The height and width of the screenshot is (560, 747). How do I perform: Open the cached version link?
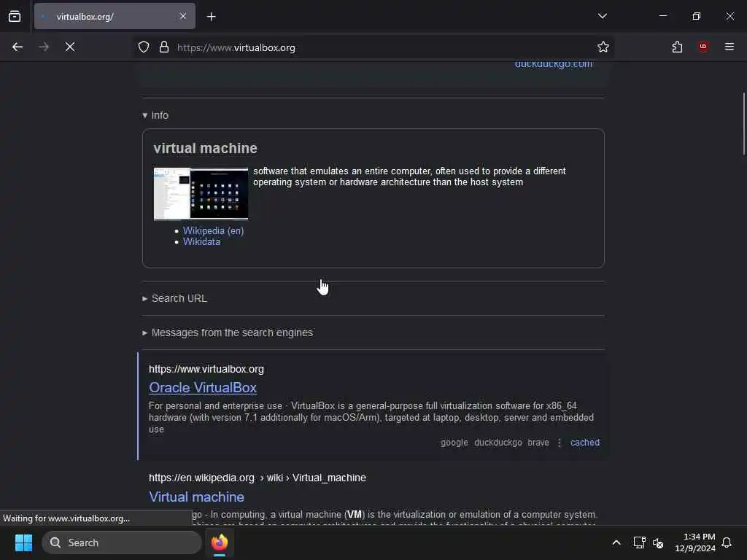point(585,443)
